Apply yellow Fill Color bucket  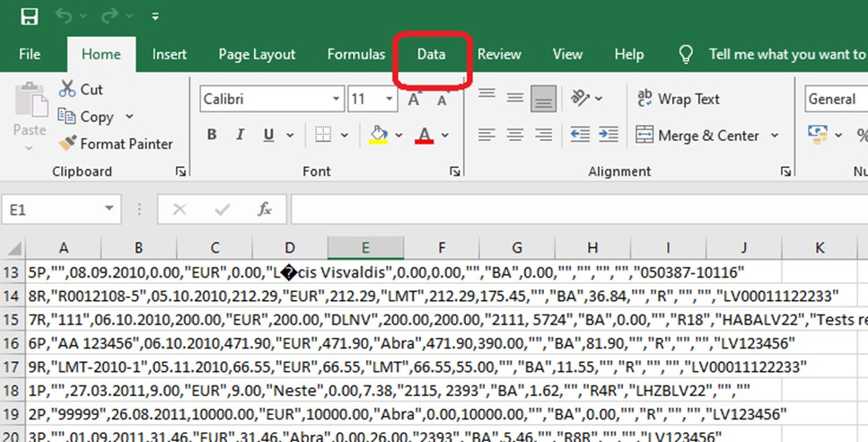[x=378, y=135]
